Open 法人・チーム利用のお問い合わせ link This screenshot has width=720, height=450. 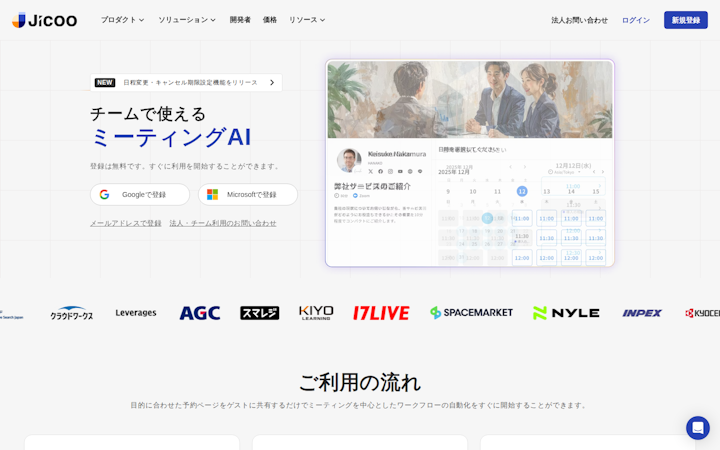pos(223,223)
